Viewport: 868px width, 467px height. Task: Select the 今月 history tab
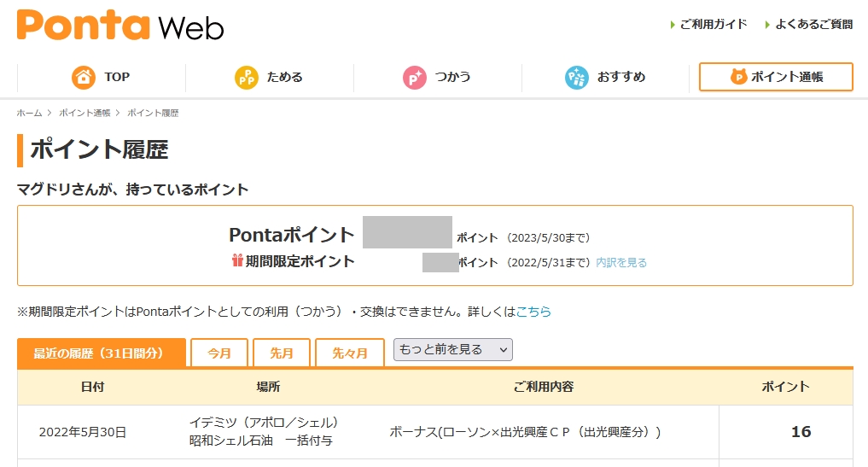[x=219, y=353]
